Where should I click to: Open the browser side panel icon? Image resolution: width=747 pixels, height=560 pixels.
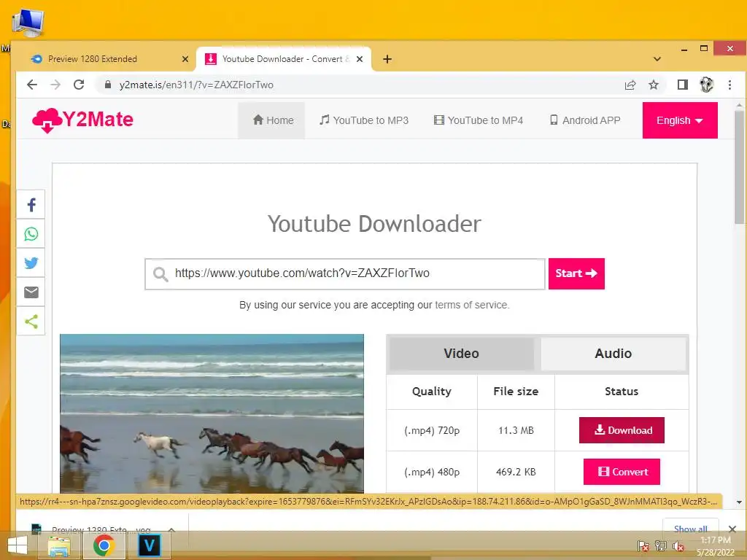[683, 85]
